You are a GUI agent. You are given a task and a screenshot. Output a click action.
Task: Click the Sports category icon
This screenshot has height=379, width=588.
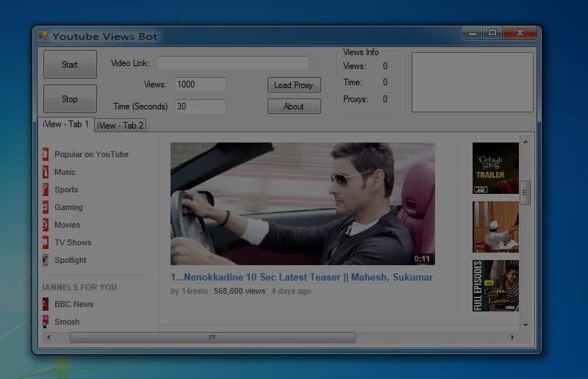(x=46, y=189)
